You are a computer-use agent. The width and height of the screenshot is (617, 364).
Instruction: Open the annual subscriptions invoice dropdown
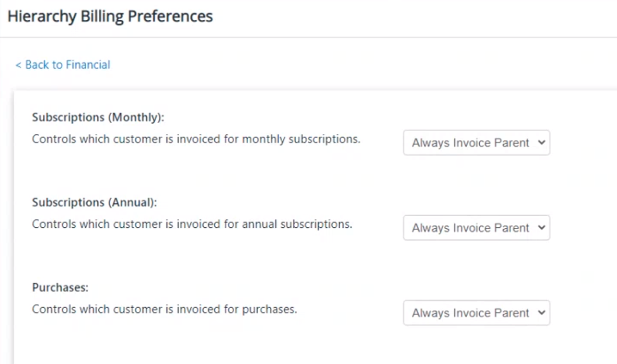tap(476, 228)
